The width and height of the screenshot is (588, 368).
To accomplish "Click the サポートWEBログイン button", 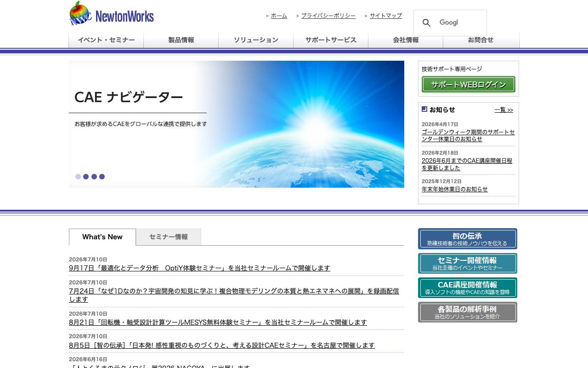I will [469, 84].
